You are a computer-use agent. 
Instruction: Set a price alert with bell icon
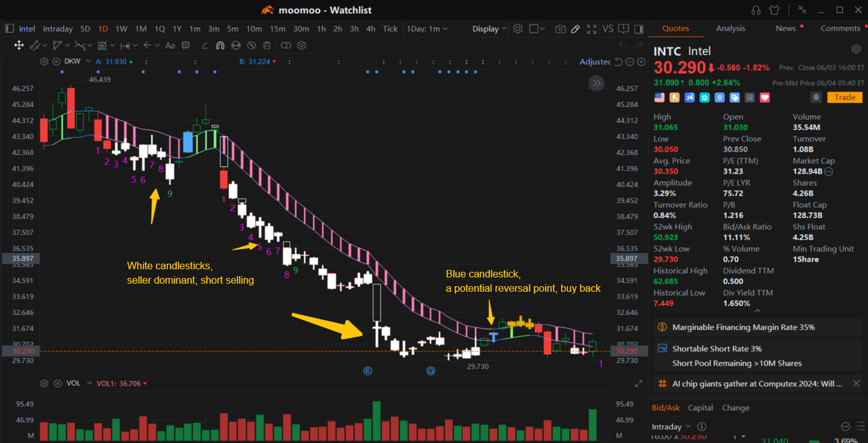(816, 98)
